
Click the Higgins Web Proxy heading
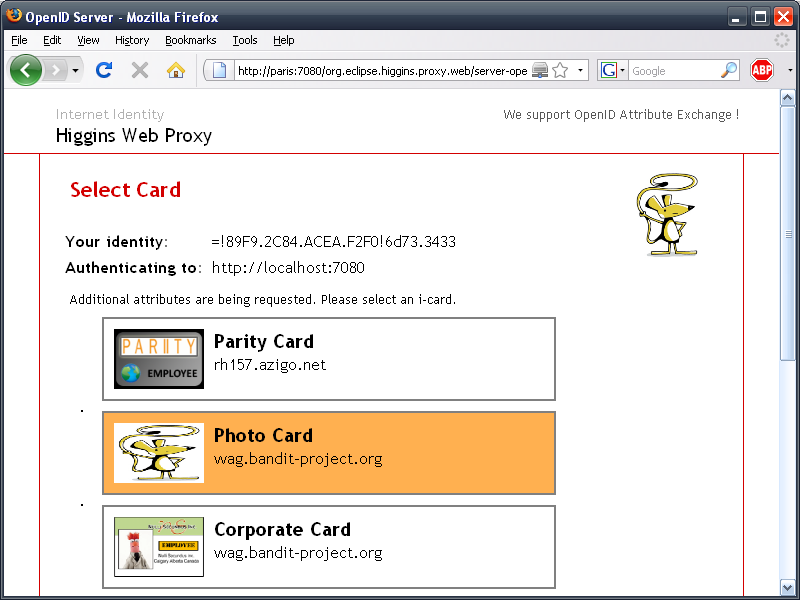(x=134, y=136)
